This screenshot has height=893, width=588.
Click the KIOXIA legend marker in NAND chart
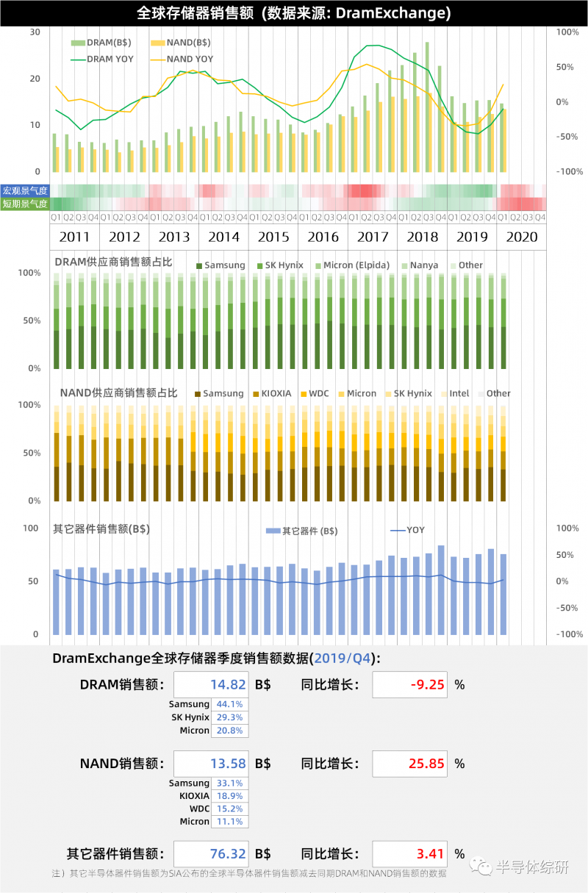pyautogui.click(x=255, y=394)
